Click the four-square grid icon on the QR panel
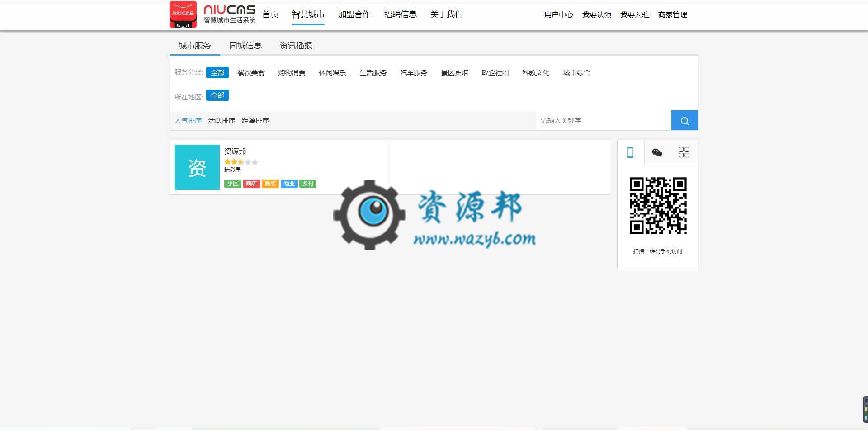The width and height of the screenshot is (868, 430). coord(684,152)
